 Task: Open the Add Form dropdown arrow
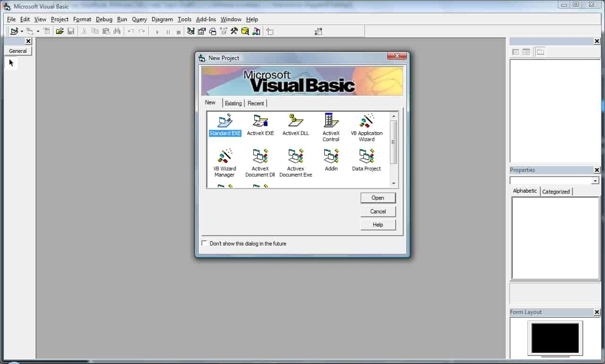pos(38,31)
